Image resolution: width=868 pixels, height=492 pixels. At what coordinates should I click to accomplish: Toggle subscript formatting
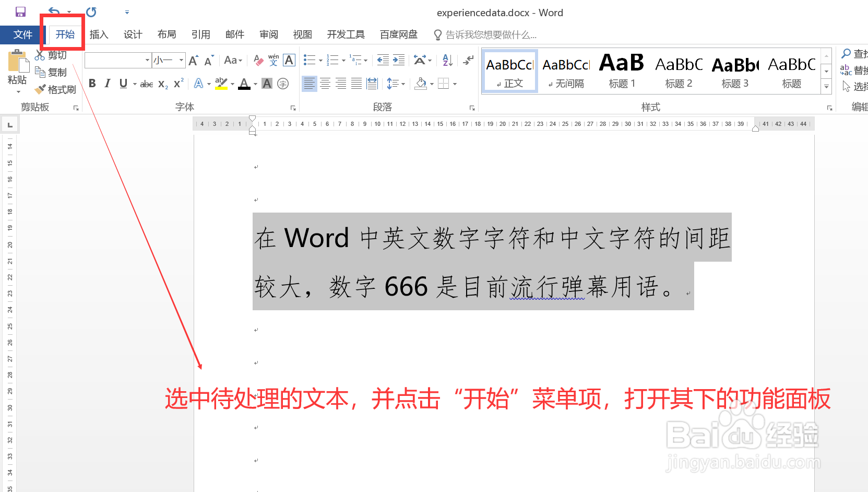(163, 84)
